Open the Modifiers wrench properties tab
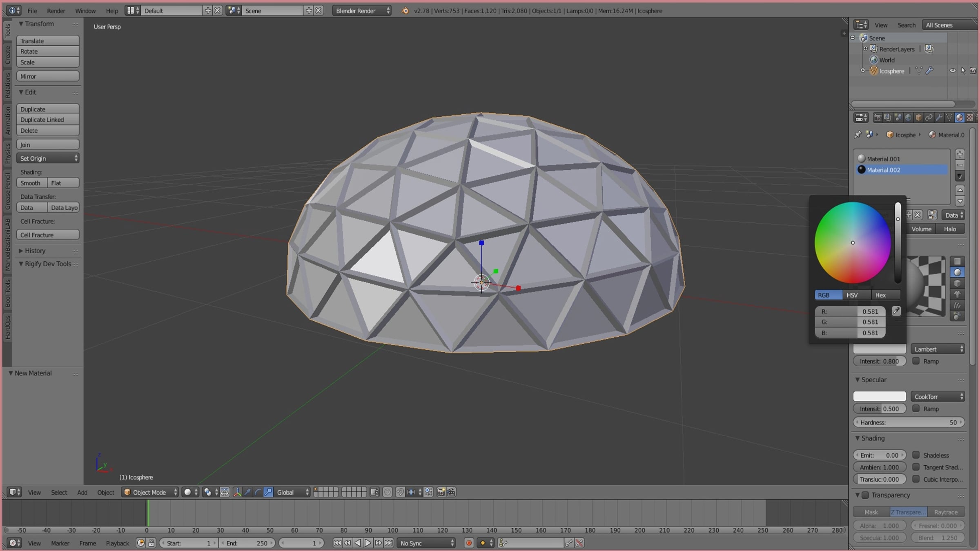Viewport: 980px width, 551px height. [939, 118]
